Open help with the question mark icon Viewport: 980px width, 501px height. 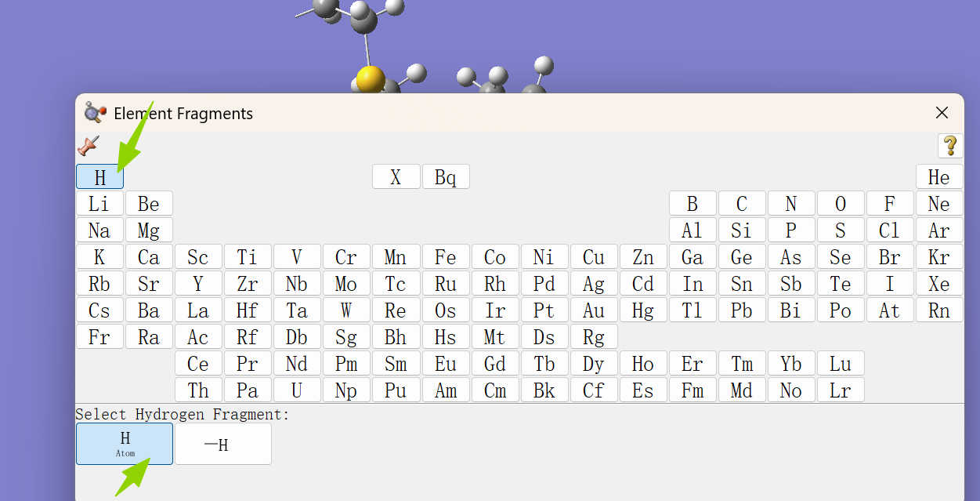click(949, 146)
